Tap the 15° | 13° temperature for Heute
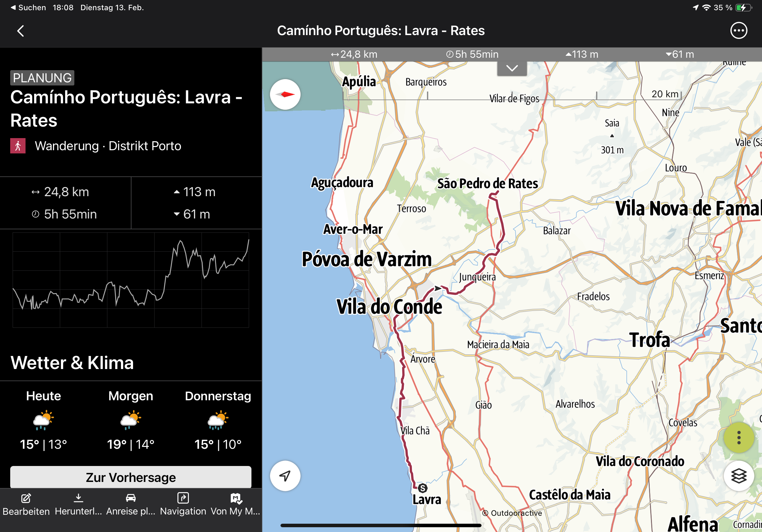The image size is (762, 532). (x=43, y=444)
